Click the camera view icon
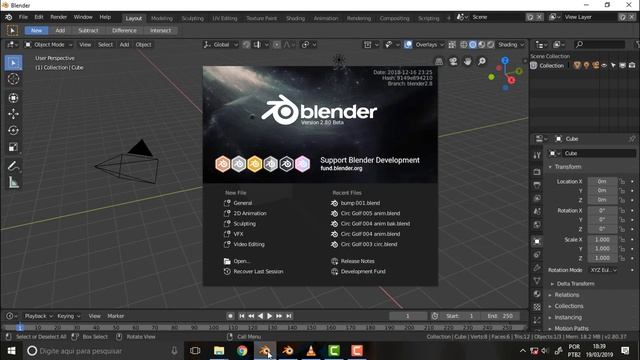 tap(453, 61)
